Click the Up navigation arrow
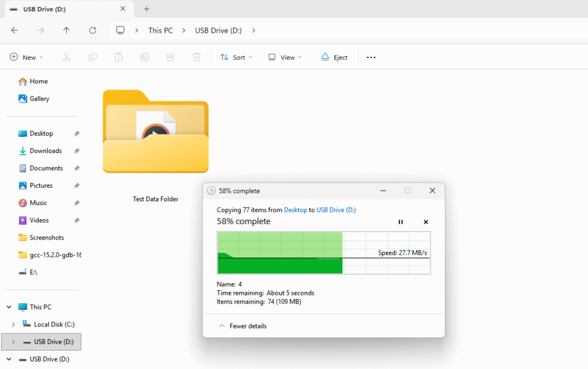The image size is (588, 369). [66, 30]
